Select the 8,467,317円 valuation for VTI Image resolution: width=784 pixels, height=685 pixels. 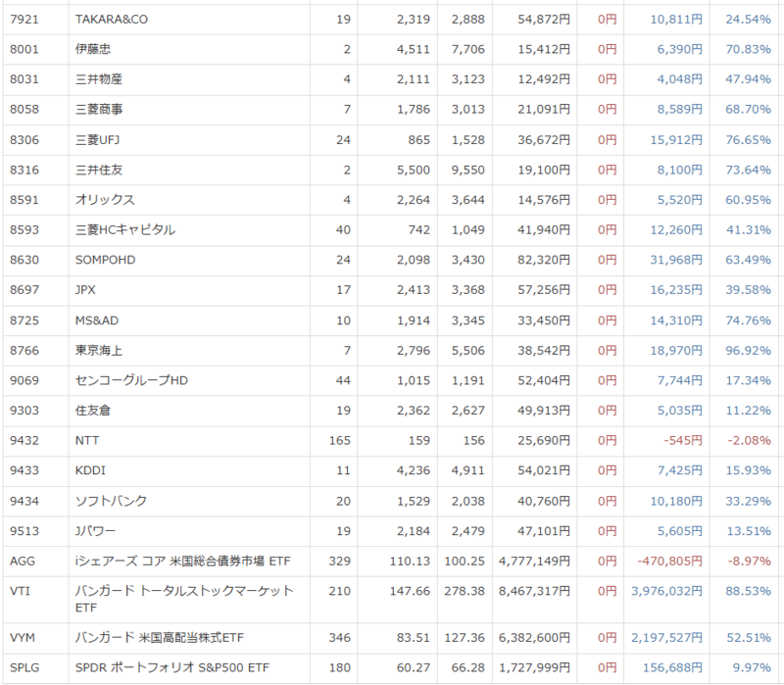coord(534,591)
